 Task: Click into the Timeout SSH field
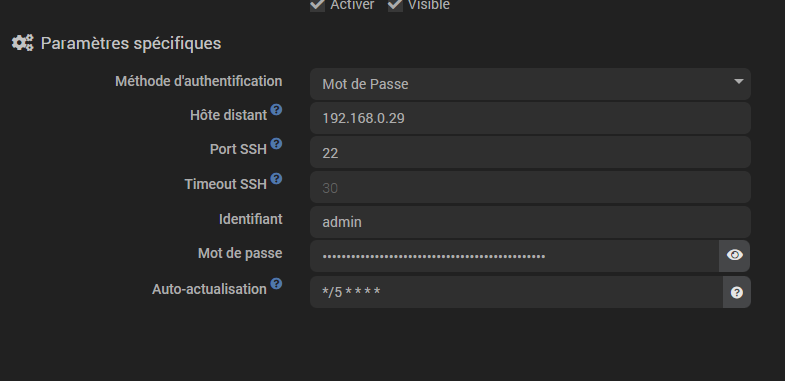(x=530, y=187)
